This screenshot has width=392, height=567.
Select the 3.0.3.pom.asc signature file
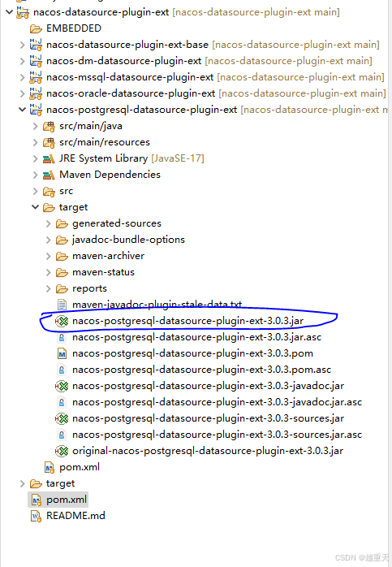coord(201,370)
